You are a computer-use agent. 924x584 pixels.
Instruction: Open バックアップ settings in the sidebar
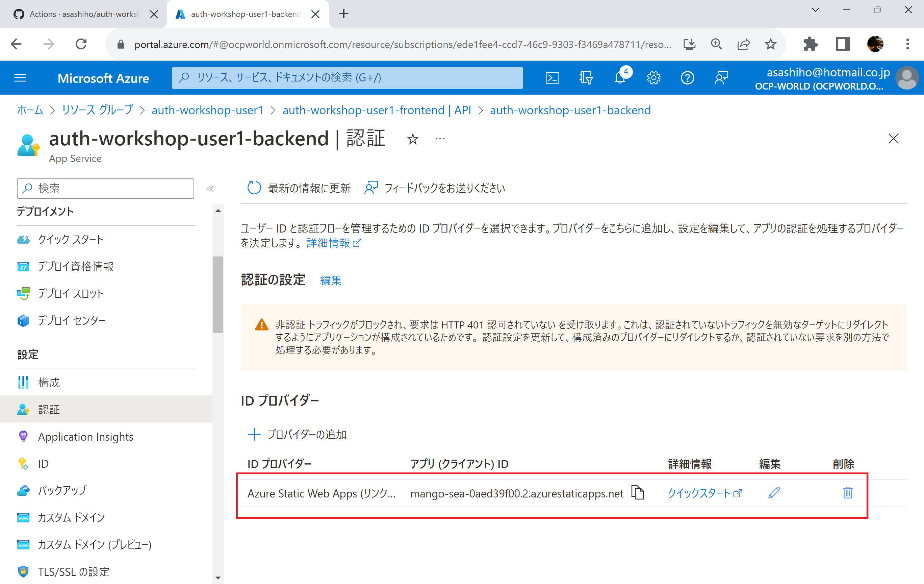point(62,490)
